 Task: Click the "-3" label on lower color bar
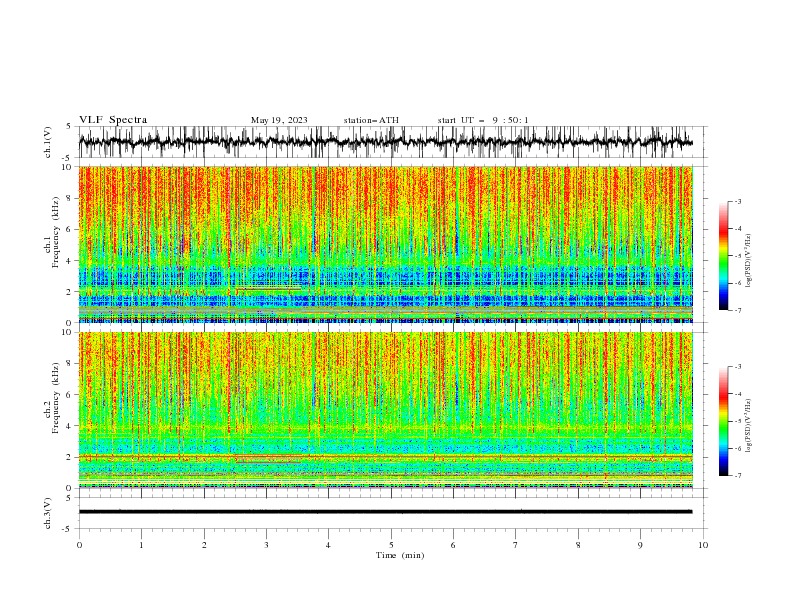pyautogui.click(x=737, y=367)
